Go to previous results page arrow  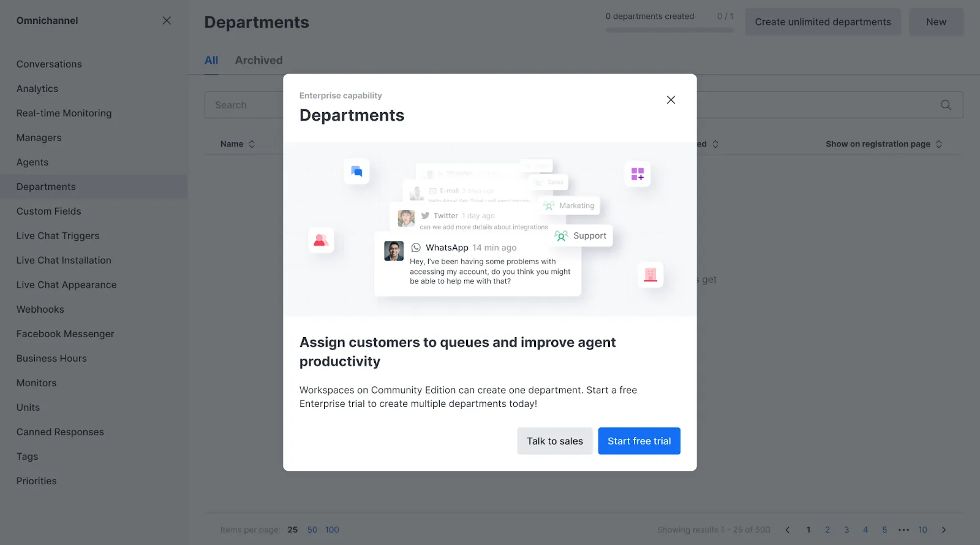[788, 530]
